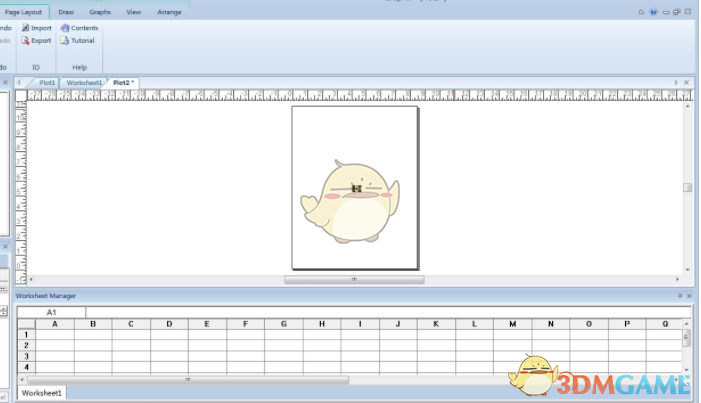Select column G header in worksheet
The height and width of the screenshot is (403, 701).
pyautogui.click(x=284, y=324)
